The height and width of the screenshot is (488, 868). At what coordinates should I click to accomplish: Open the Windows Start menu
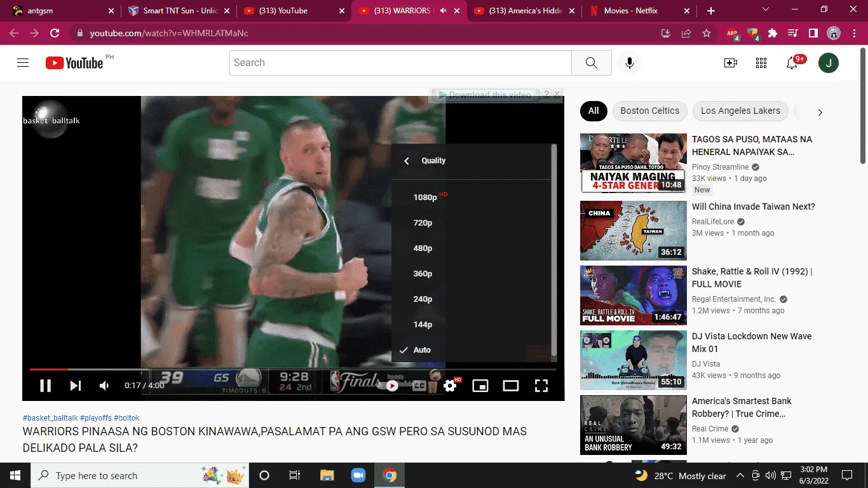(15, 475)
